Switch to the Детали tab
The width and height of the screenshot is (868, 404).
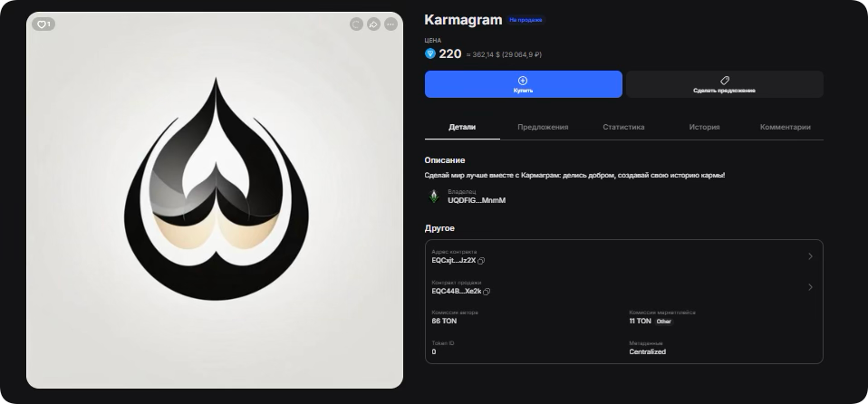[x=462, y=127]
